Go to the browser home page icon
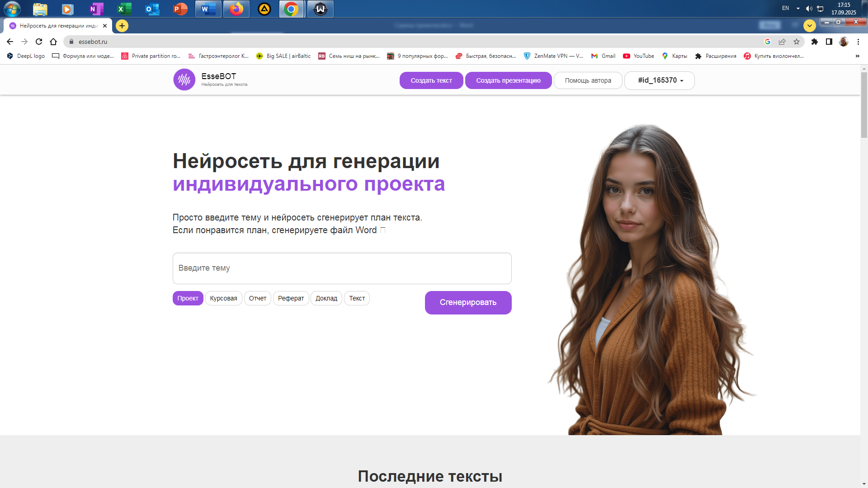Screen dimensions: 868x488 [x=53, y=42]
